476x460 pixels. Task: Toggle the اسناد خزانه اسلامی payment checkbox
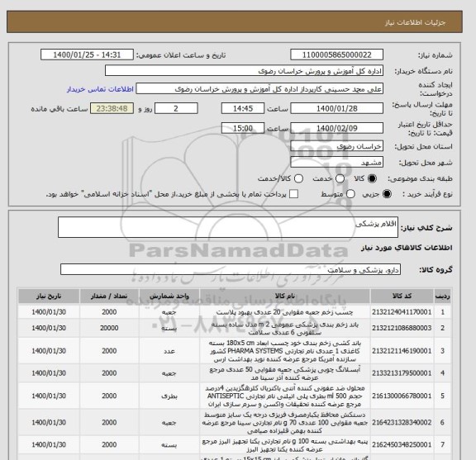click(x=293, y=194)
